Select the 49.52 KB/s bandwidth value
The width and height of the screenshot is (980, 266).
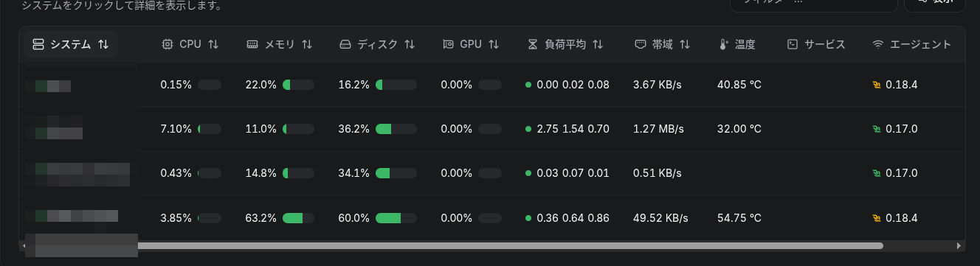[x=660, y=218]
